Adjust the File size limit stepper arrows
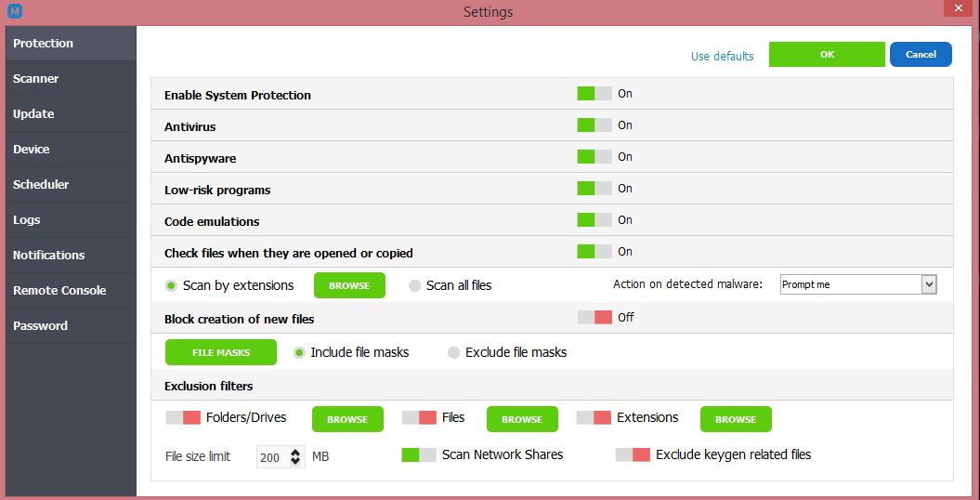Screen dimensions: 980x500 (295, 456)
